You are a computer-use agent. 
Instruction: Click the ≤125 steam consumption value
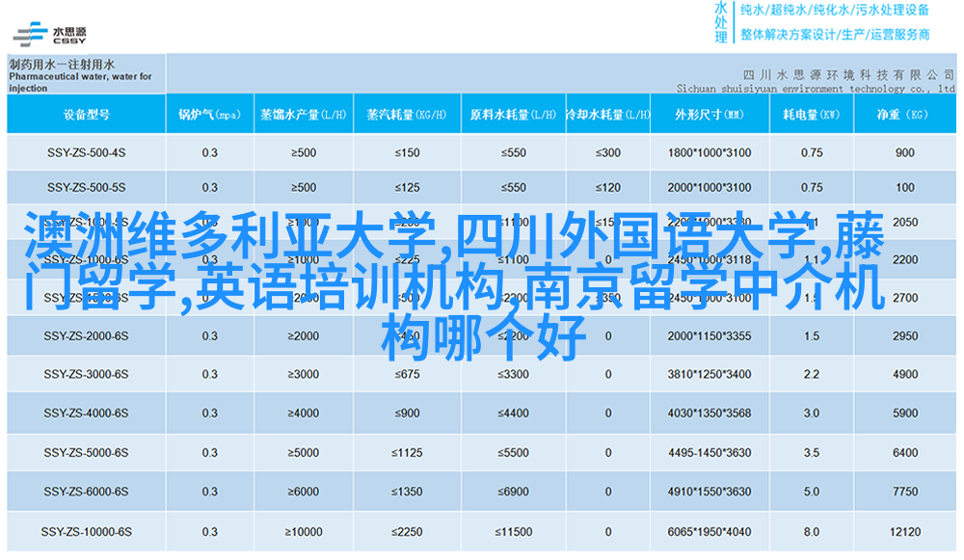click(407, 188)
